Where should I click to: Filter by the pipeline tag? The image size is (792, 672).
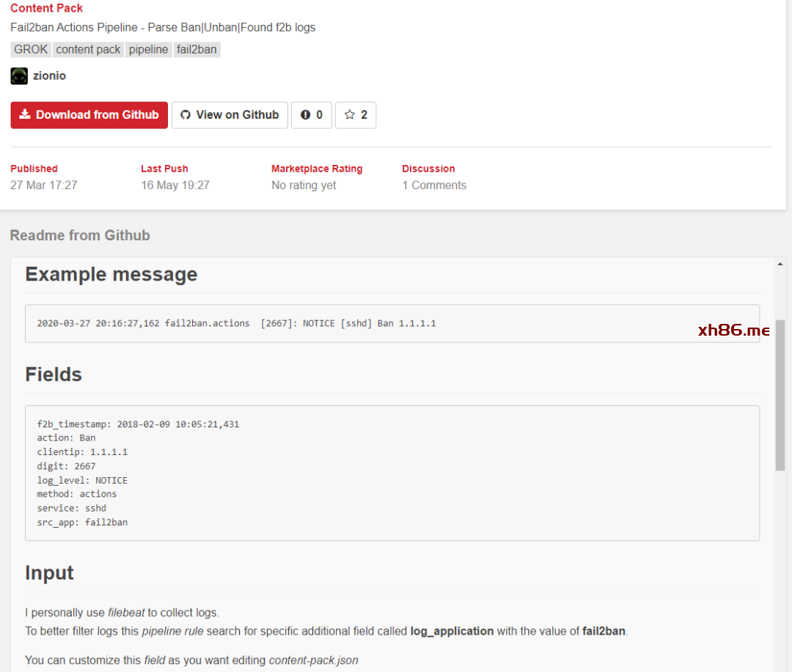pos(149,50)
